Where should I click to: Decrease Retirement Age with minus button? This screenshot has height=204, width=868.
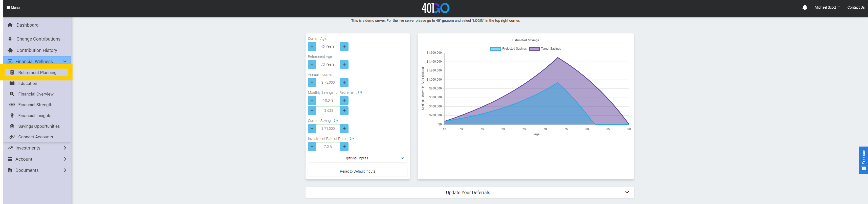pyautogui.click(x=312, y=65)
